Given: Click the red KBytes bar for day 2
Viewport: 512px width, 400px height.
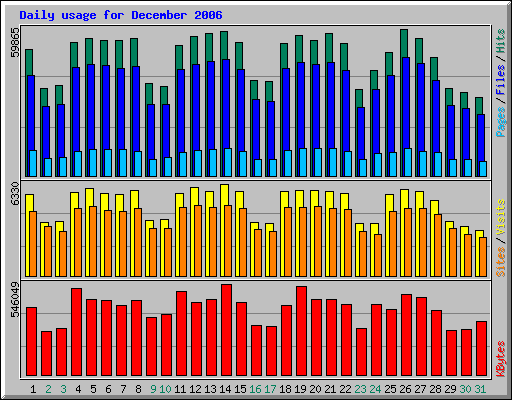Looking at the screenshot, I should (47, 354).
